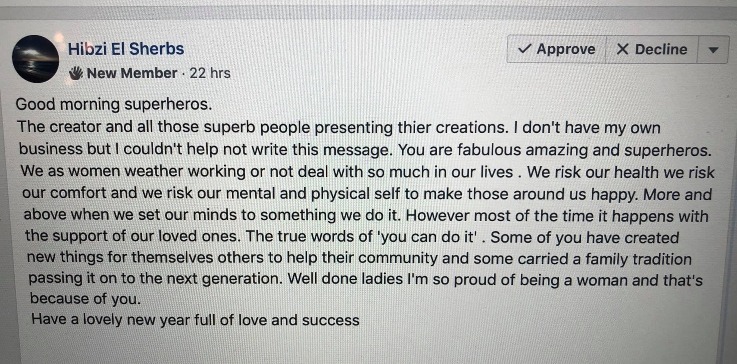This screenshot has height=364, width=737.
Task: Approve the pending post by Hibzi El Sherbs
Action: coord(556,49)
